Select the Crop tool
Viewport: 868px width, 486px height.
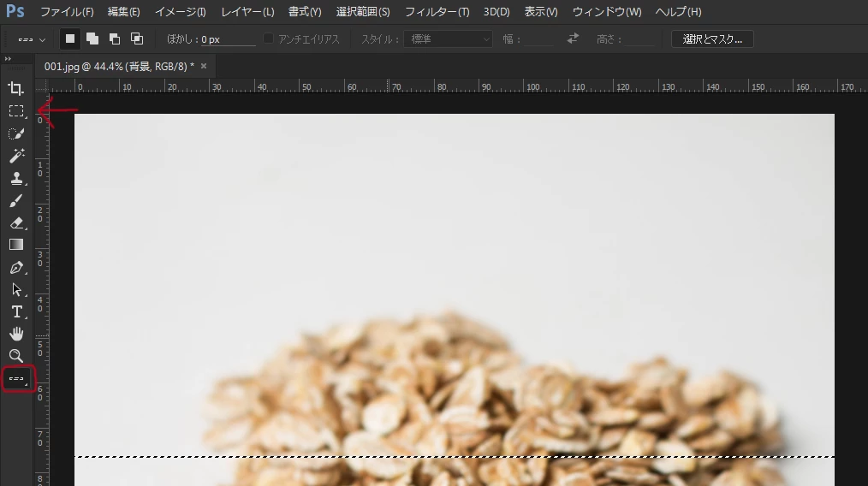(x=16, y=89)
